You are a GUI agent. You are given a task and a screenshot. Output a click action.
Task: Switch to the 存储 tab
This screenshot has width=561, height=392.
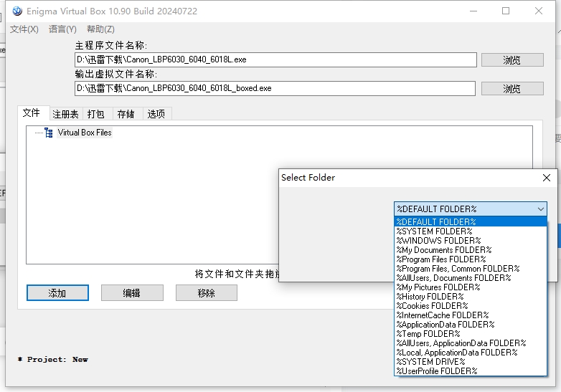click(126, 114)
